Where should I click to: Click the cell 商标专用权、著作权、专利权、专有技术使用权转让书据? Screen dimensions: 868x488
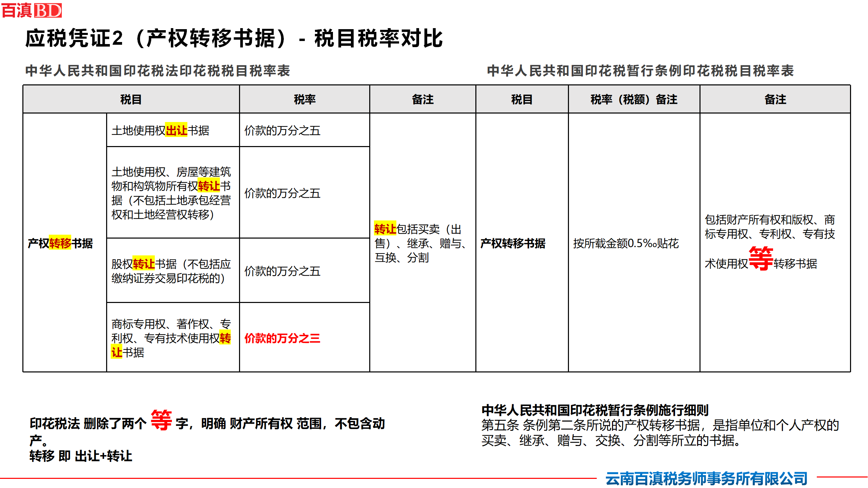pyautogui.click(x=173, y=338)
